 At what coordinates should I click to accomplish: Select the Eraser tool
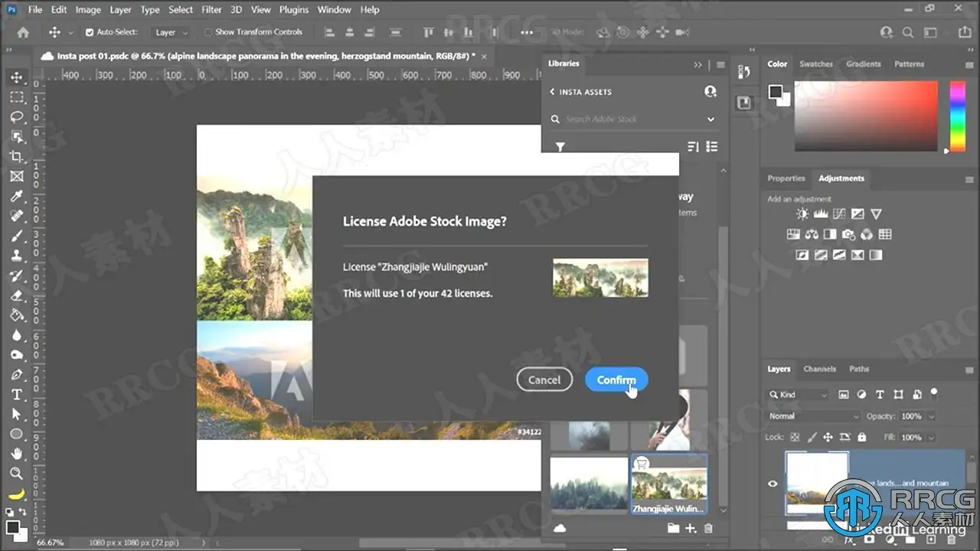click(x=16, y=295)
